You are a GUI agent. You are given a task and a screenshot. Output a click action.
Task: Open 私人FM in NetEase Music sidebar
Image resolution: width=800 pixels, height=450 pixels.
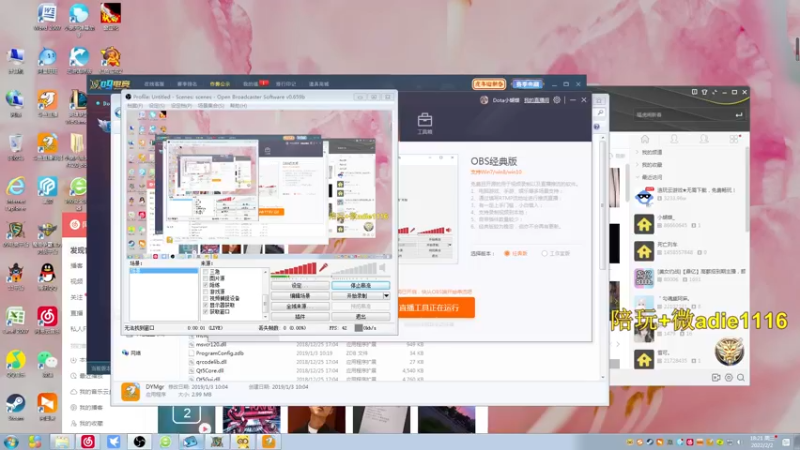(x=78, y=329)
